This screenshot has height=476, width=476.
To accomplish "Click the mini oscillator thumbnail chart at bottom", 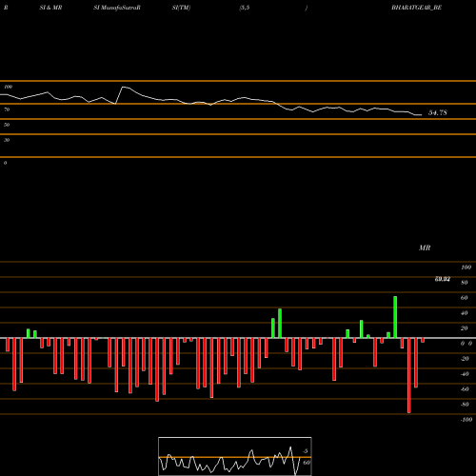I will point(235,456).
